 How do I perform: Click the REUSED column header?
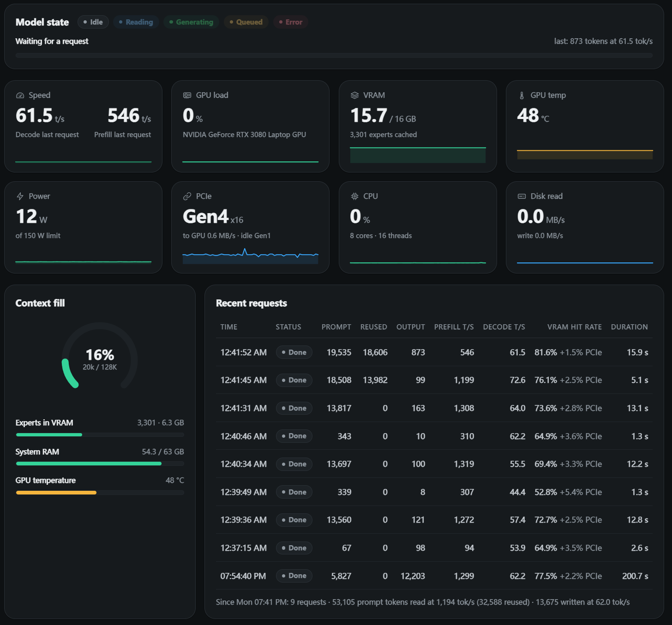373,327
